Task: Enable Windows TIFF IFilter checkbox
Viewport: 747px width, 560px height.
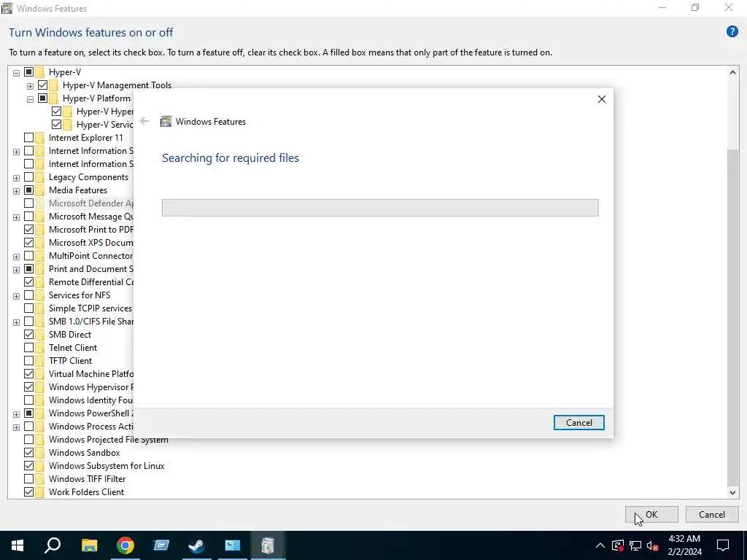Action: [28, 478]
